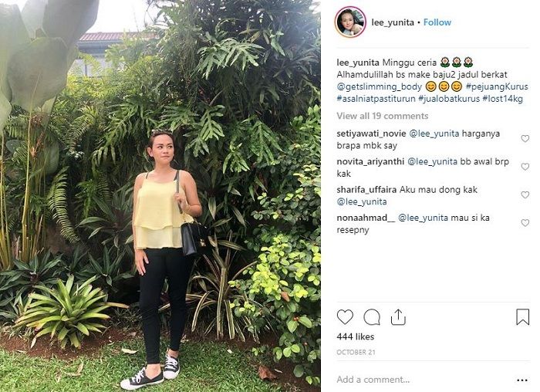Follow lee_yunita
This screenshot has width=540, height=392.
(437, 22)
